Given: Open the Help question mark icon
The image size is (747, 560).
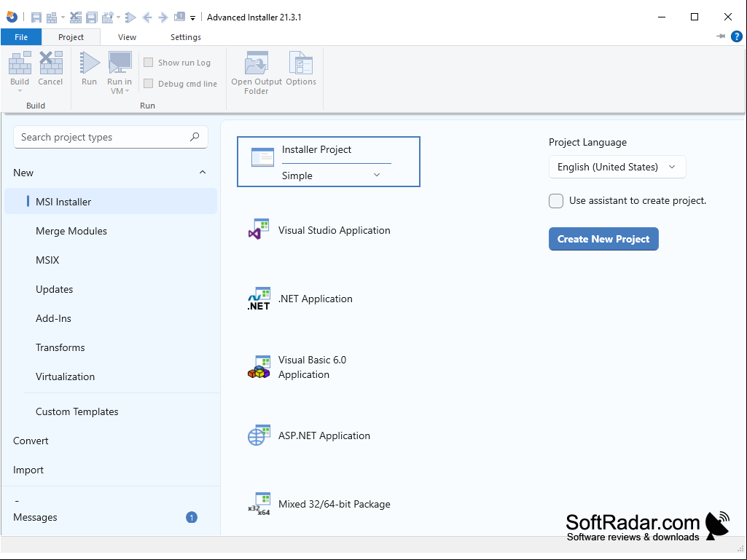Looking at the screenshot, I should pos(737,36).
